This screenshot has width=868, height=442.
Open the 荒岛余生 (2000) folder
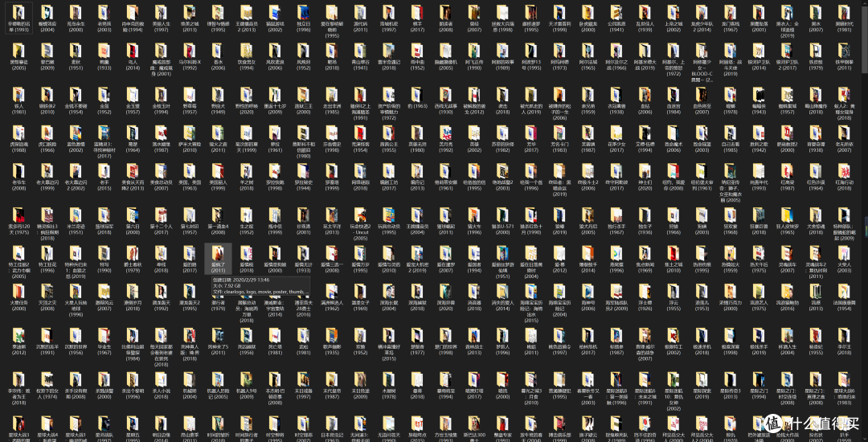[x=76, y=18]
